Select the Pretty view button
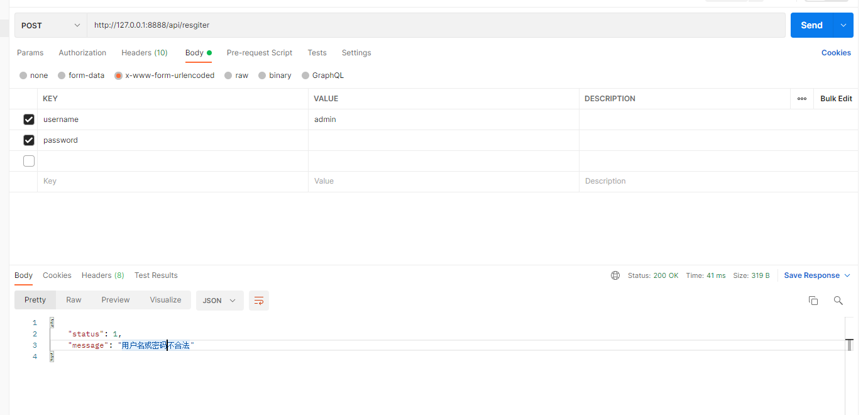Screen dimensions: 868x415 point(35,300)
